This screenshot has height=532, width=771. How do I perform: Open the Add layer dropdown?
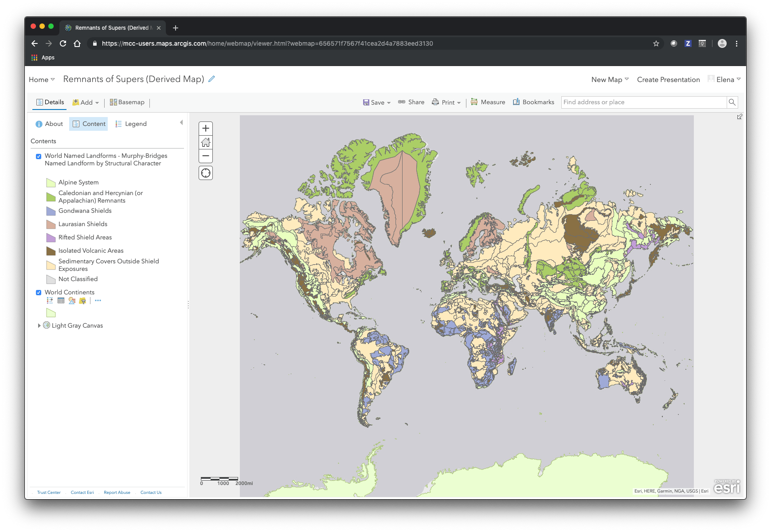(86, 102)
